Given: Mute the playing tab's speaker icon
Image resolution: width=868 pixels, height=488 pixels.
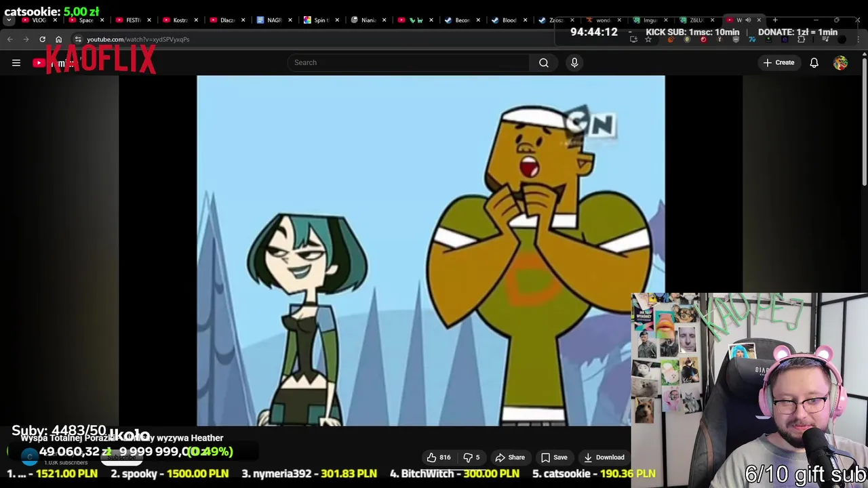Looking at the screenshot, I should click(x=749, y=20).
